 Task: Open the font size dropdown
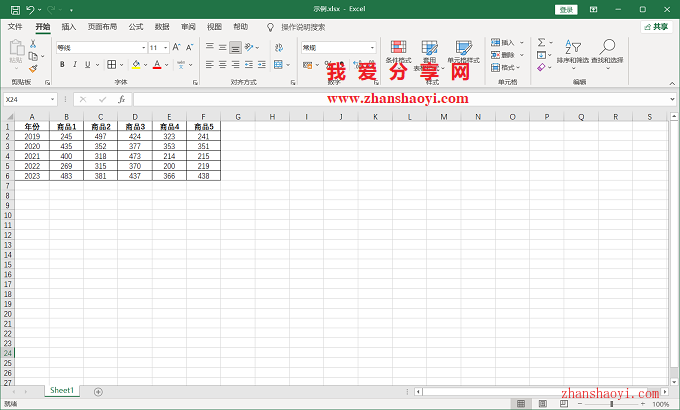tap(166, 48)
